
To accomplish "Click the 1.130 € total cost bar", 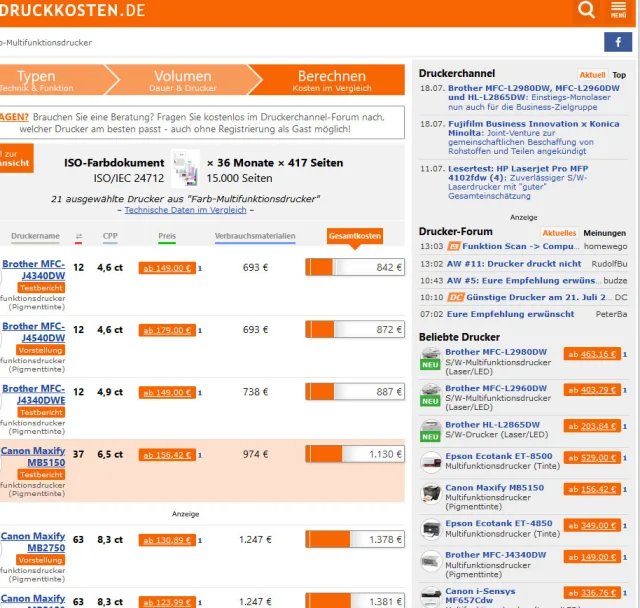I will [x=355, y=454].
